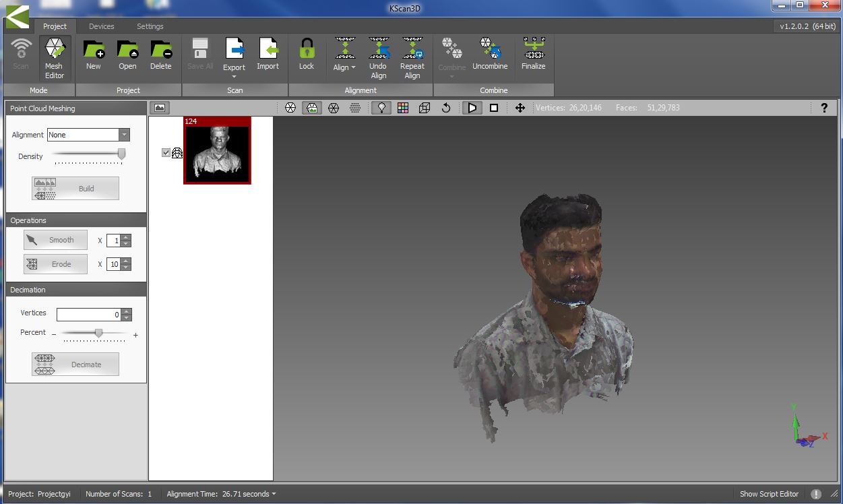Uncheck the scan 124 visibility checkbox
The width and height of the screenshot is (843, 504).
pyautogui.click(x=166, y=153)
